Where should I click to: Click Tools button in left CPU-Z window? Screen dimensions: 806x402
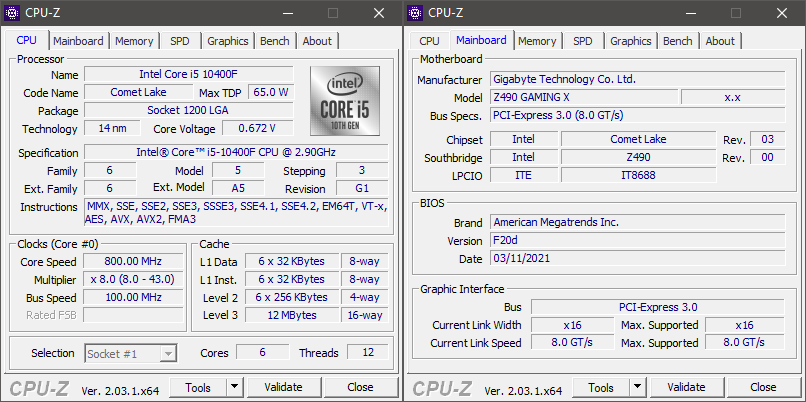tap(198, 387)
